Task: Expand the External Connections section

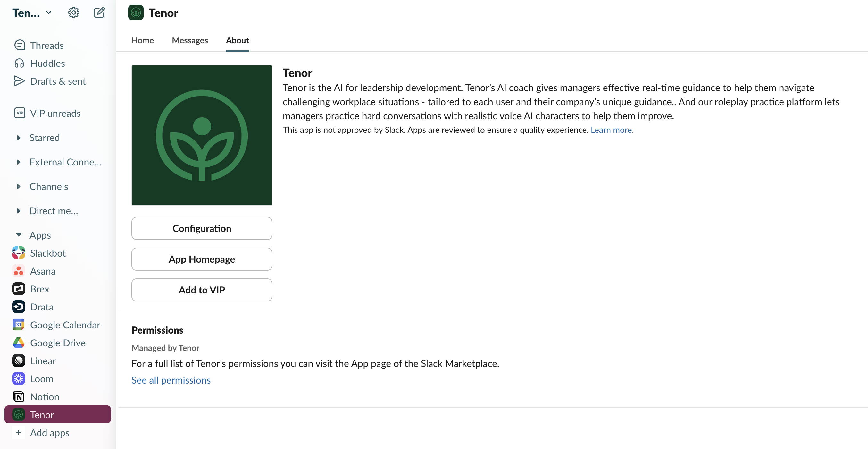Action: [x=19, y=162]
